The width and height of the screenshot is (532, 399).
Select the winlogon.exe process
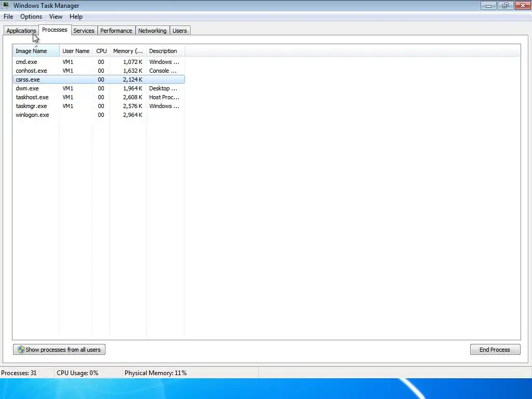click(99, 115)
